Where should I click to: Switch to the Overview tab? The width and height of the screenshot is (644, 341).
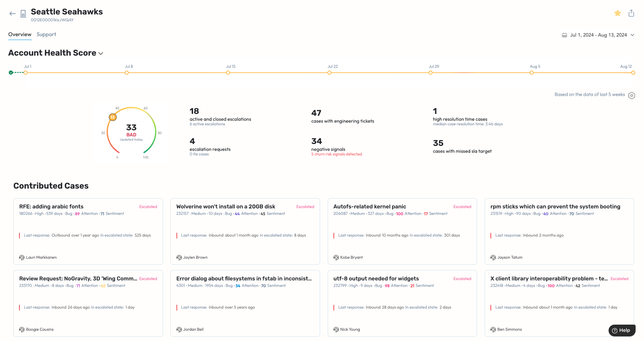point(20,34)
